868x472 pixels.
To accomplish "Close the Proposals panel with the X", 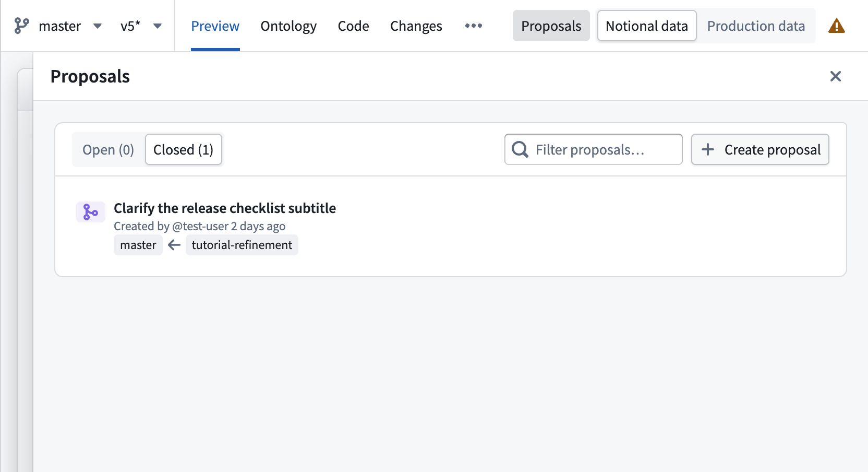I will [836, 76].
